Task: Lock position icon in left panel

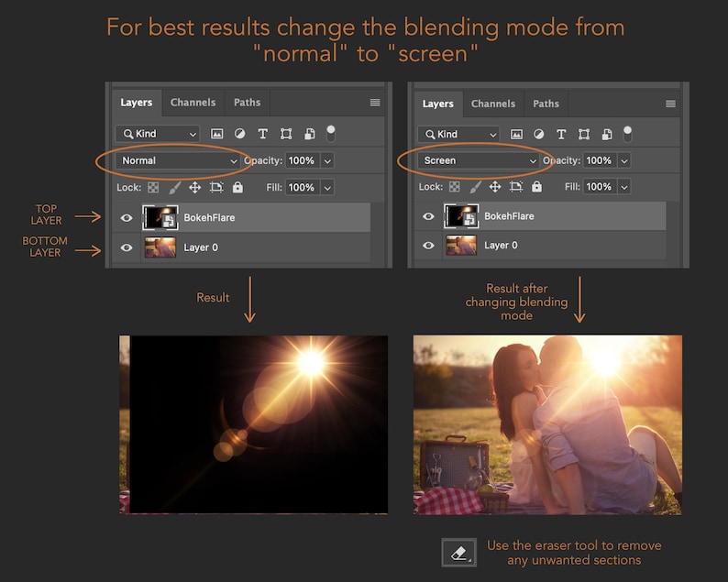Action: click(195, 188)
